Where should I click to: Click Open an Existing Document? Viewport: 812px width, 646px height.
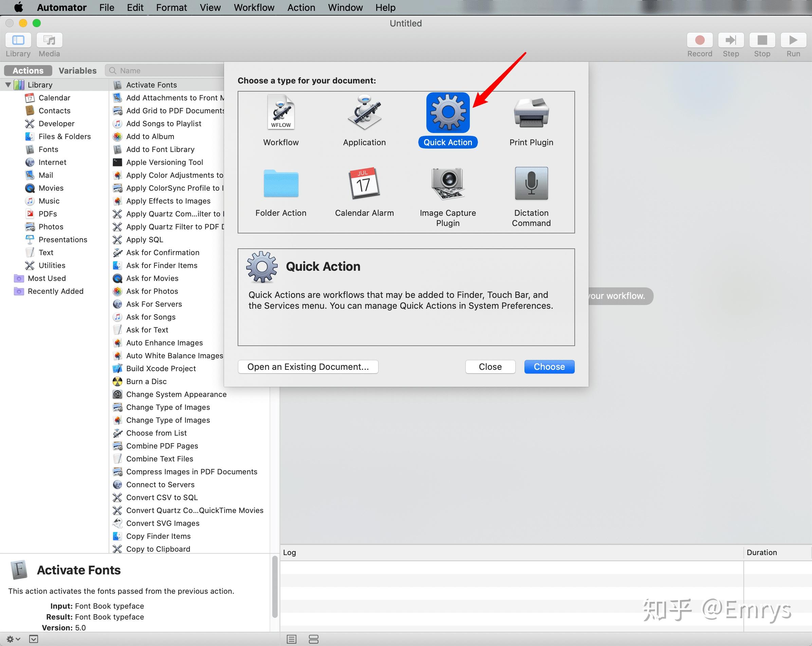(x=309, y=366)
